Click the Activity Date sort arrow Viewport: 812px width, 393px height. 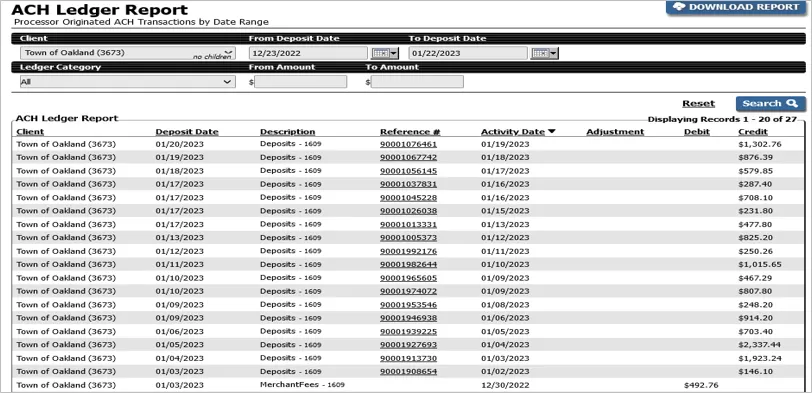(x=551, y=132)
